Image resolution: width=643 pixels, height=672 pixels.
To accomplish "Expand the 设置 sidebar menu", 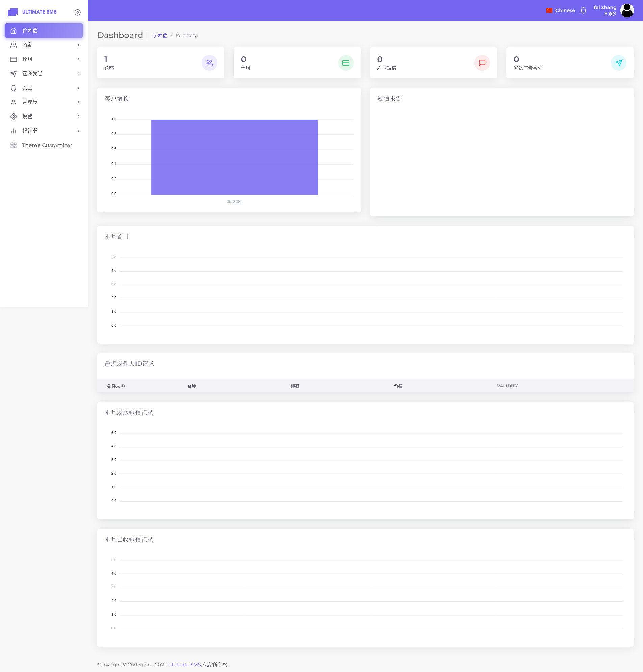I will (44, 117).
